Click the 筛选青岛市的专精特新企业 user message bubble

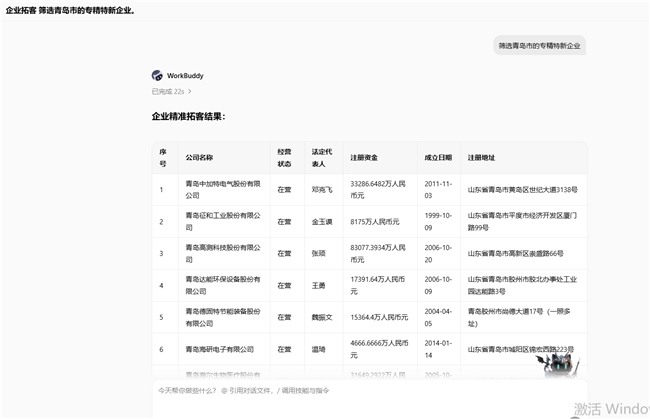coord(539,46)
